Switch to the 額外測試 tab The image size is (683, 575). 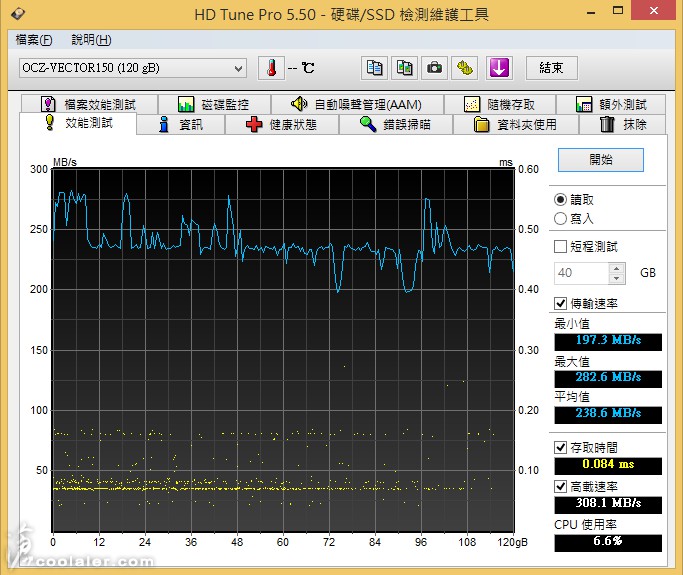pos(611,105)
